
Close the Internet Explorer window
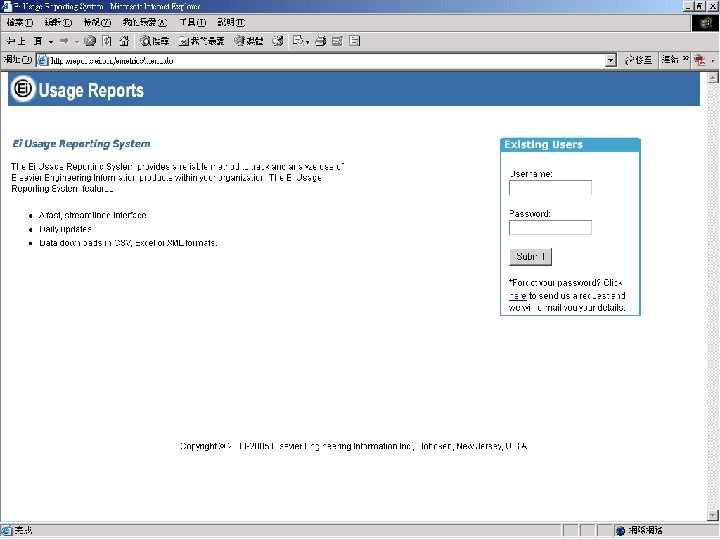712,6
